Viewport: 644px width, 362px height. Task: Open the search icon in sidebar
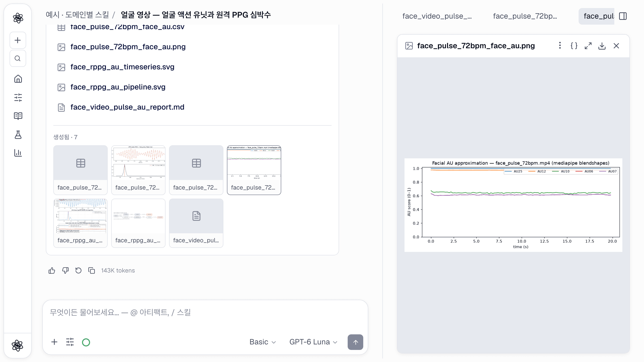click(18, 58)
